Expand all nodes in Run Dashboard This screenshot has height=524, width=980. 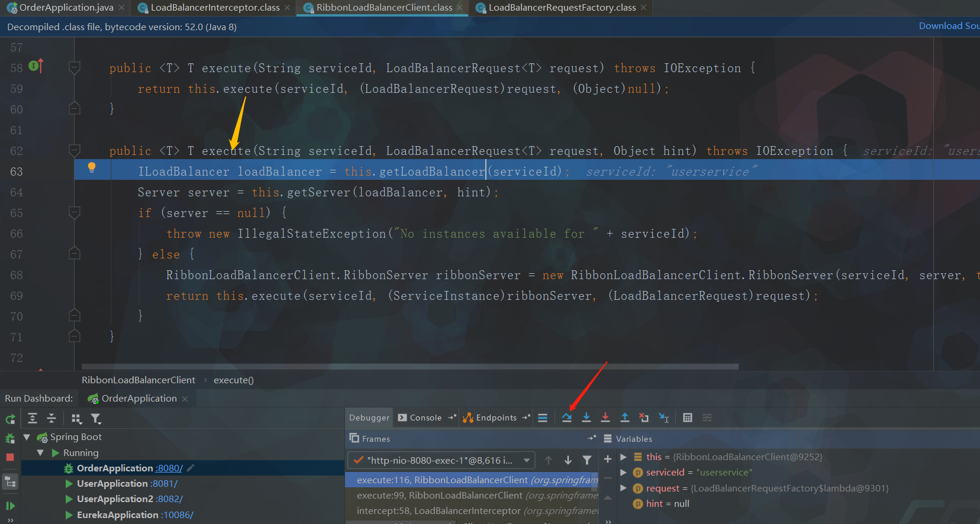33,418
